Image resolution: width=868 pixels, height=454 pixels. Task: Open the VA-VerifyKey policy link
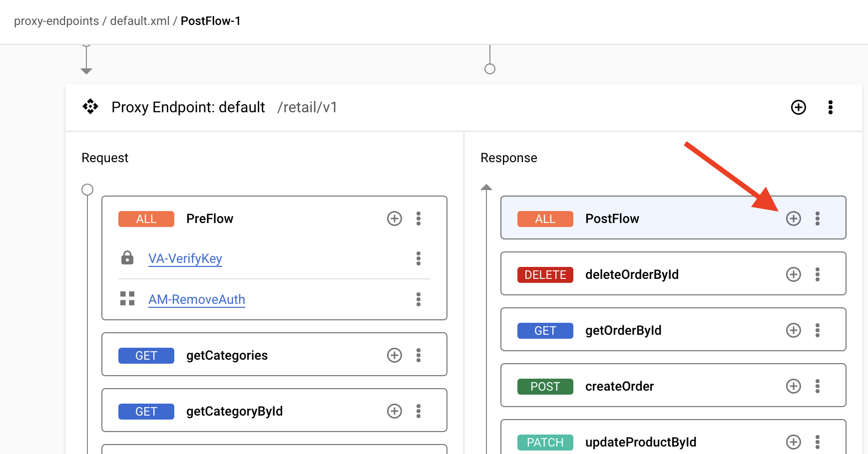[x=185, y=258]
